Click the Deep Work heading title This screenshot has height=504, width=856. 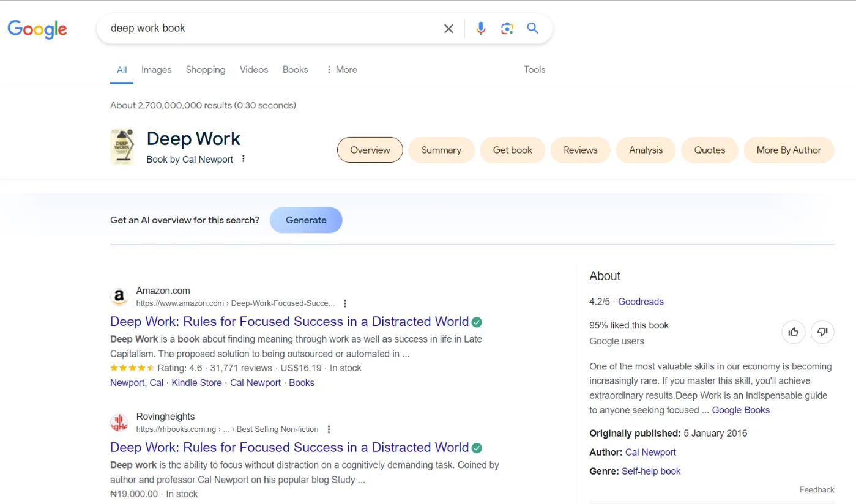coord(193,139)
